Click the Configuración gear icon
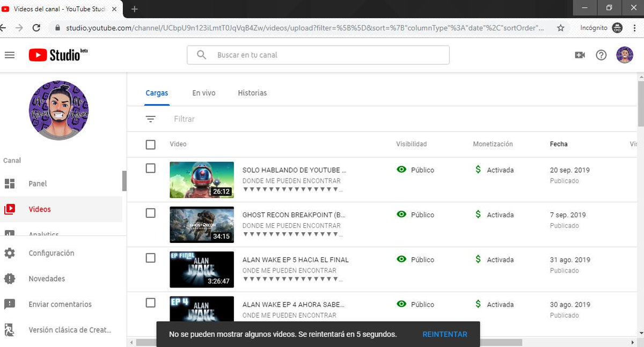The height and width of the screenshot is (347, 644). (10, 253)
